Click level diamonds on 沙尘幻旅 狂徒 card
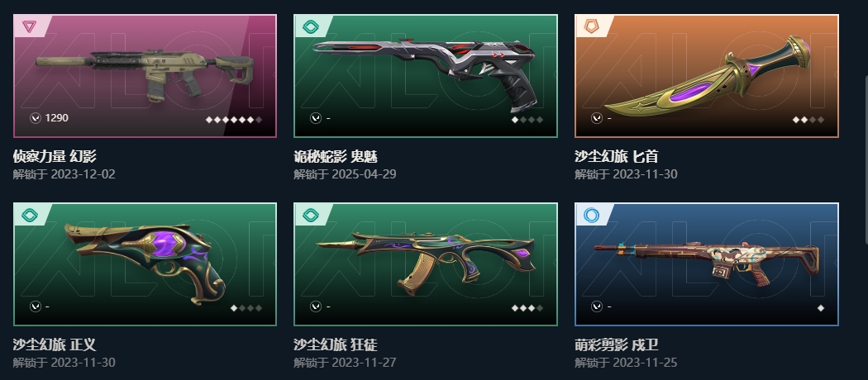The image size is (868, 380). click(x=527, y=308)
